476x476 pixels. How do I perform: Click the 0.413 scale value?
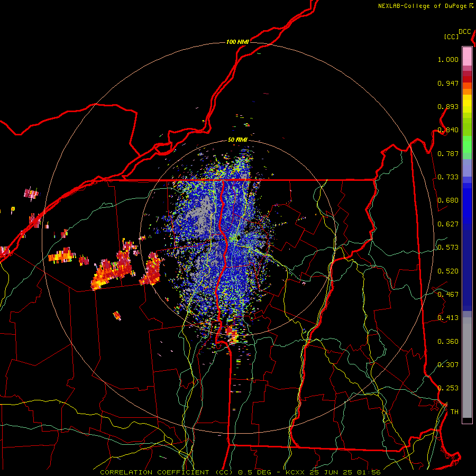click(x=448, y=318)
